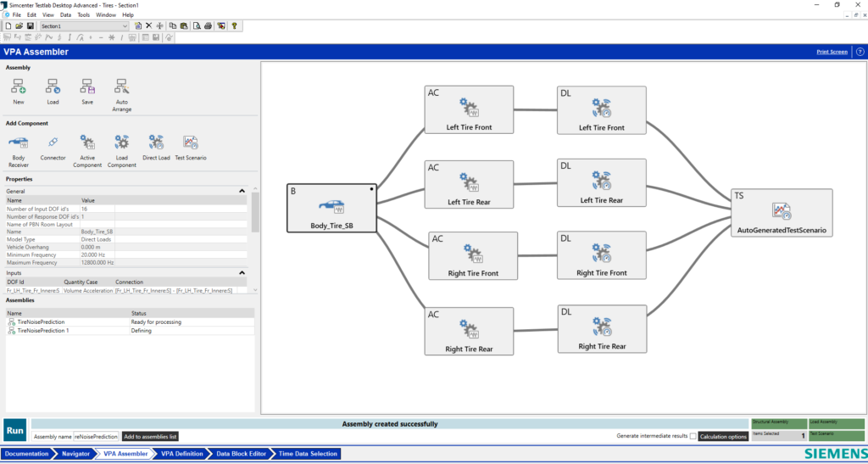Click Fr_LH_Tire_Fr_Innere:S DOF Id cell
The image size is (868, 464).
[x=33, y=289]
